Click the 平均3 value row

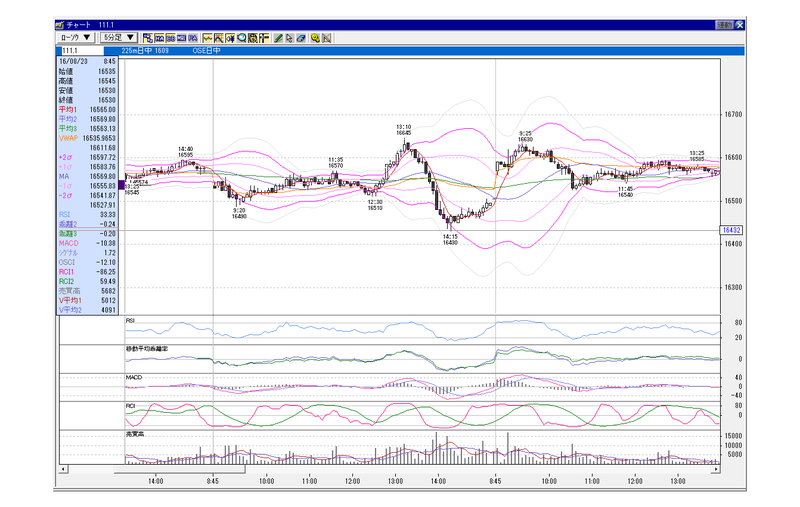pos(87,129)
